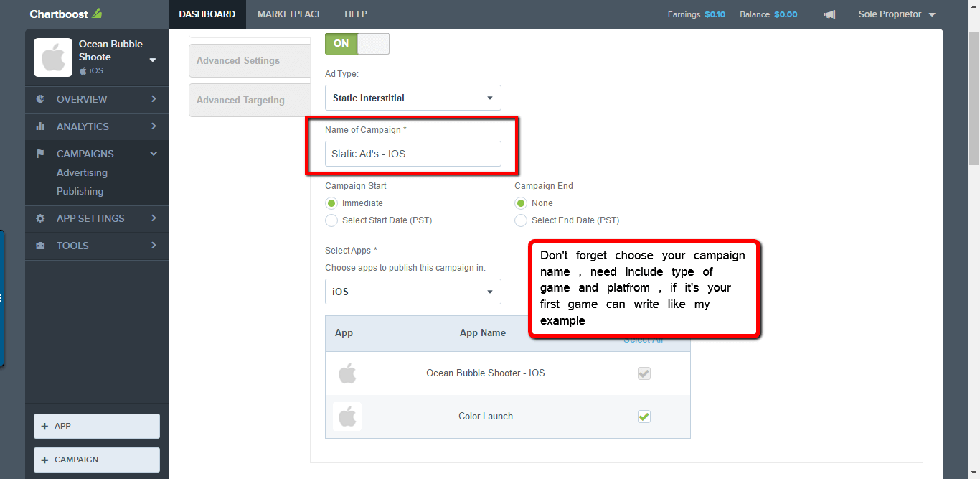This screenshot has height=479, width=980.
Task: Click the megaphone announcements icon
Action: [829, 14]
